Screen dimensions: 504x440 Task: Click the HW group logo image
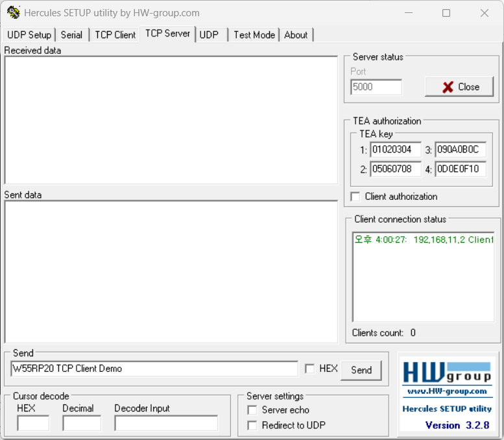click(x=446, y=373)
